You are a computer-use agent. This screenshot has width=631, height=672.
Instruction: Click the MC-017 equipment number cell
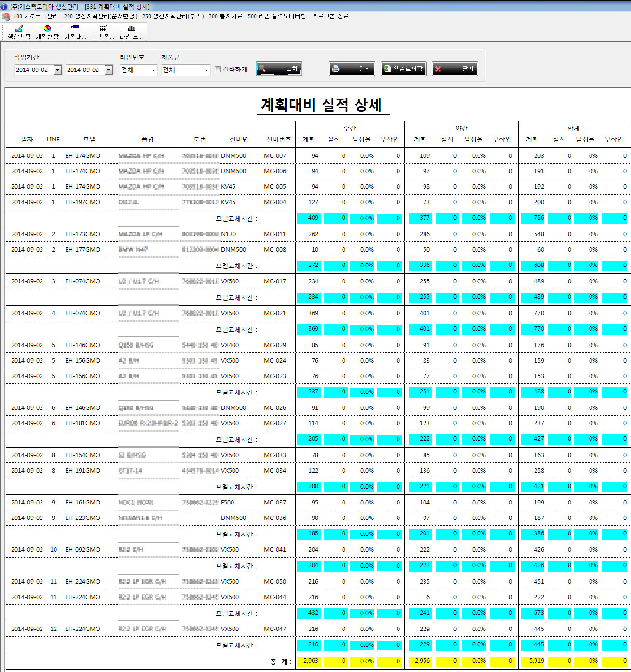(x=275, y=281)
